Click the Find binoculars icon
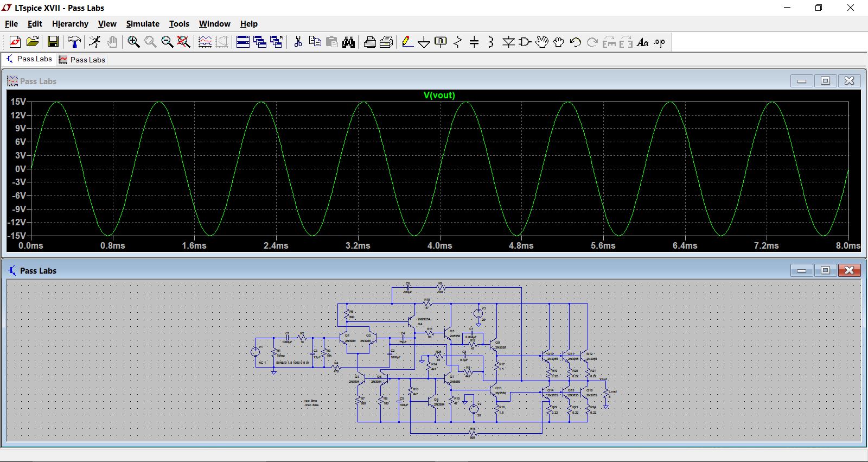The height and width of the screenshot is (462, 868). [x=348, y=42]
